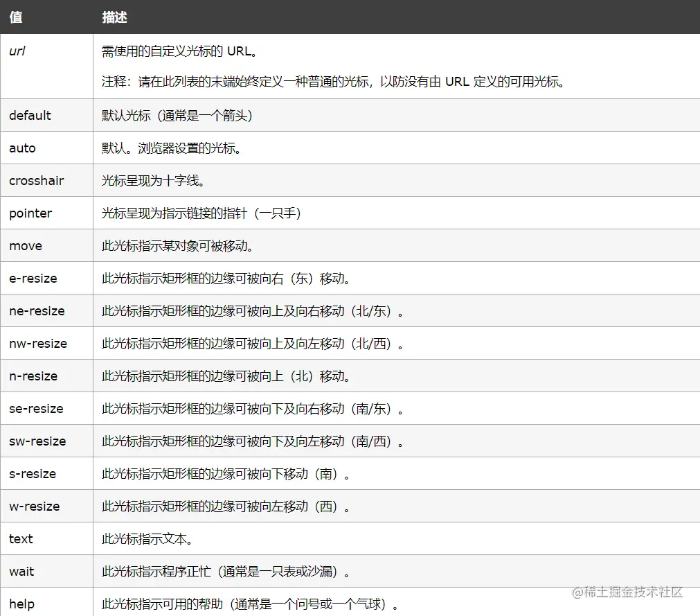Select the 'url' value cell
700x616 pixels.
(x=46, y=66)
